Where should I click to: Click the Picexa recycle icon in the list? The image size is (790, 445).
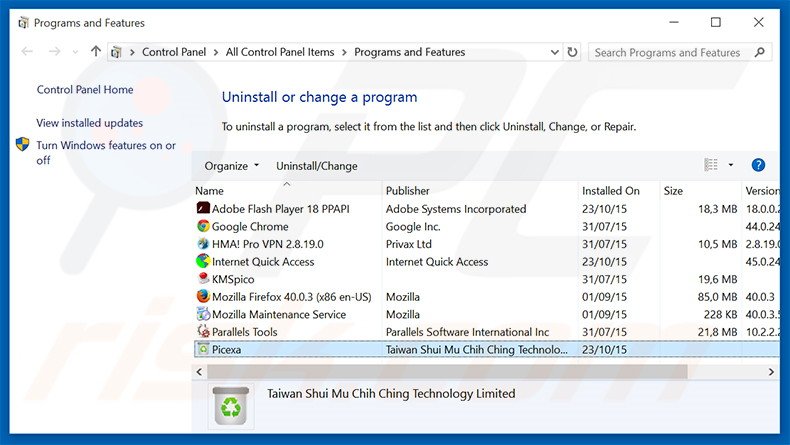[203, 349]
